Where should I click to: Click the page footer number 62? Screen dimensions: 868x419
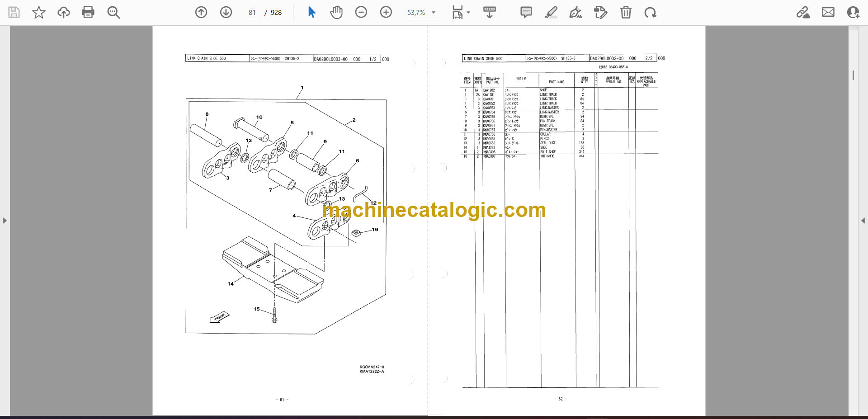[x=561, y=399]
